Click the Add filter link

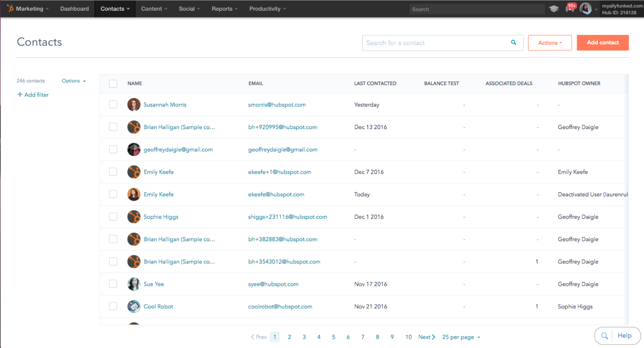click(33, 95)
